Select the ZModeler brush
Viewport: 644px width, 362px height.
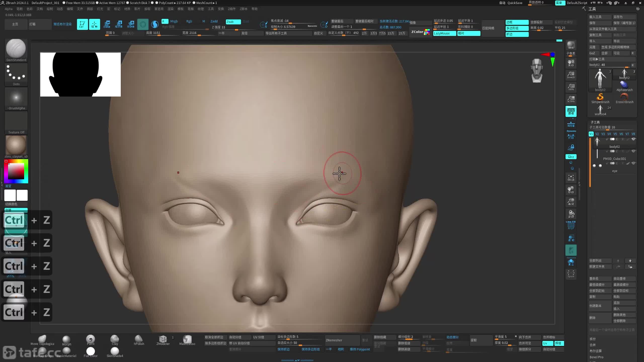(163, 340)
